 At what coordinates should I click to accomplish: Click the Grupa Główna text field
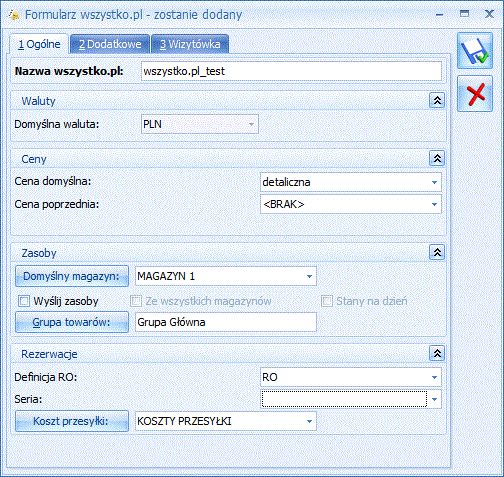click(226, 322)
